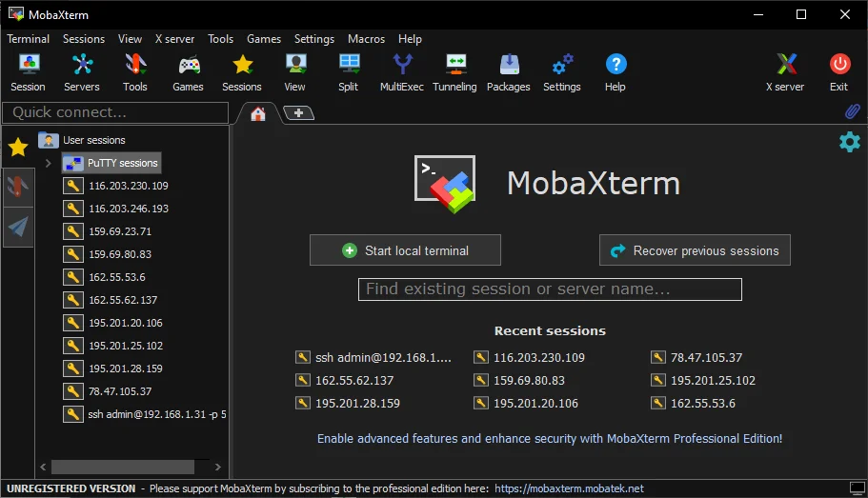
Task: Click the sidebar horizontal scrollbar thumb
Action: point(123,467)
